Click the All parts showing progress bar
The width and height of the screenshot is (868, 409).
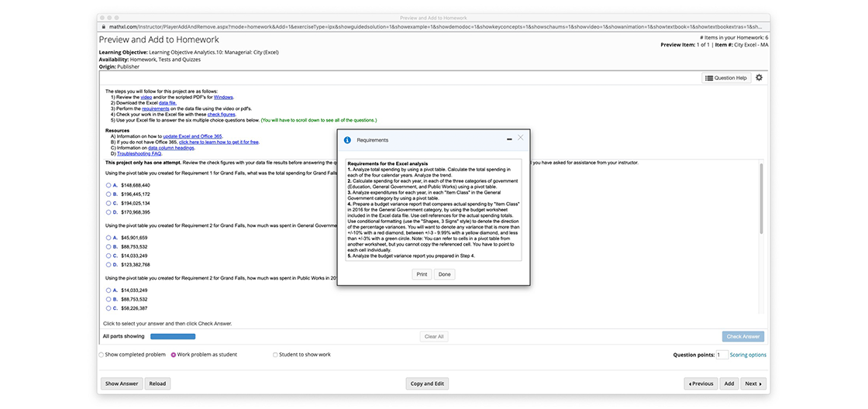pos(173,337)
